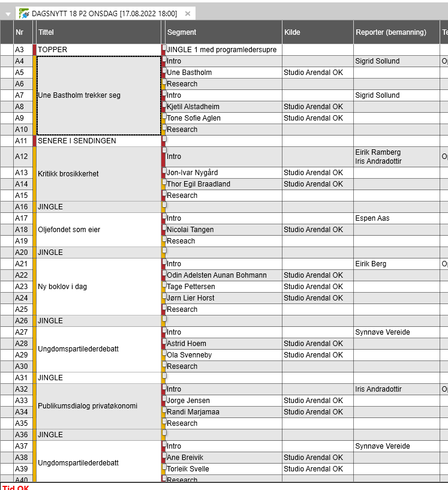The image size is (448, 490).
Task: Click the red status color bar of row A3
Action: (x=35, y=50)
